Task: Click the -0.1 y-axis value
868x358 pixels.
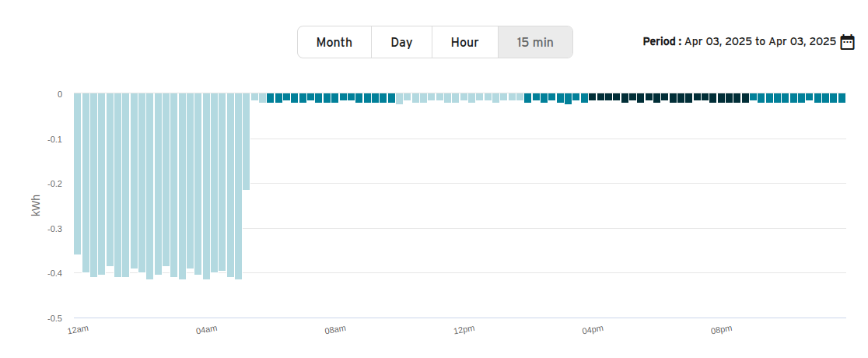Action: click(x=54, y=139)
